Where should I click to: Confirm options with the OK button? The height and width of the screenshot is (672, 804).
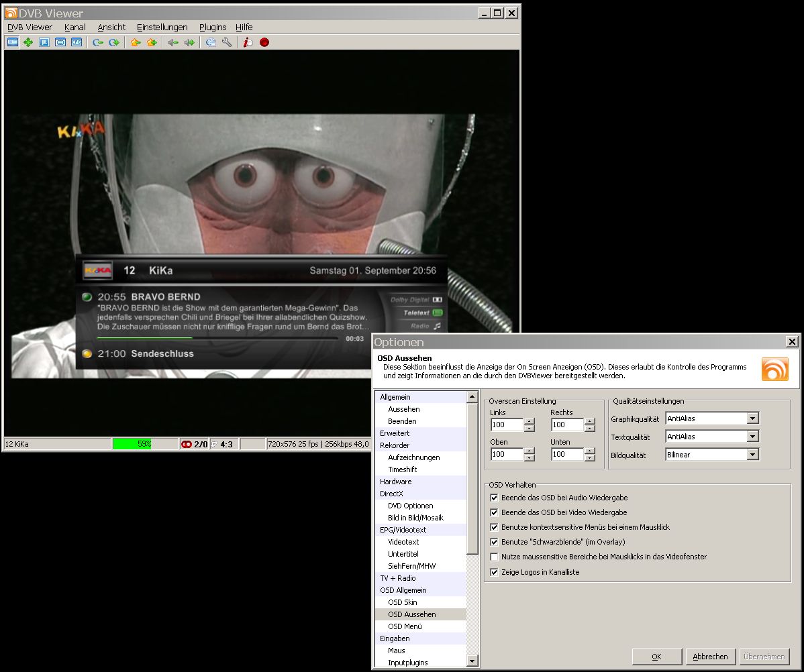[x=656, y=657]
